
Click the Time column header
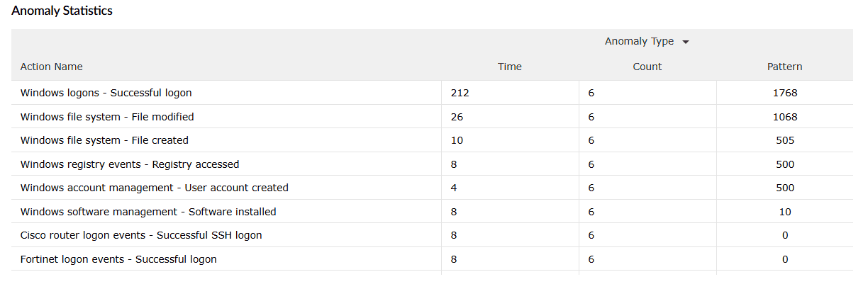click(510, 67)
